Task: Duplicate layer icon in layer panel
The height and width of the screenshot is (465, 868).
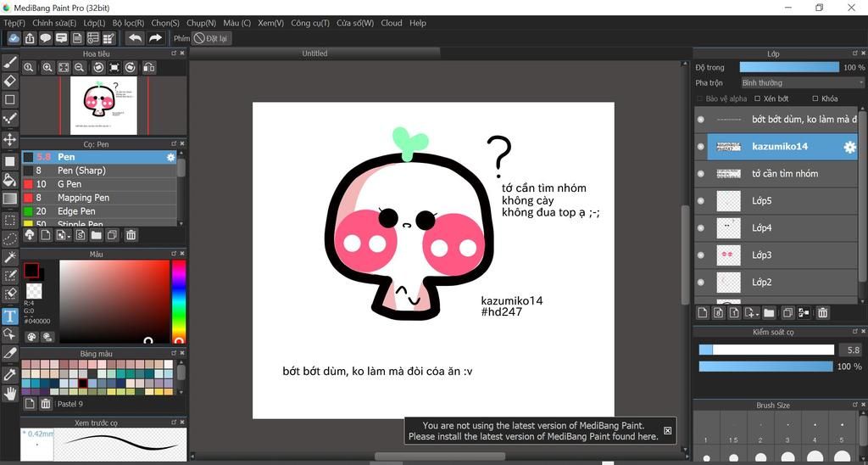Action: point(787,313)
